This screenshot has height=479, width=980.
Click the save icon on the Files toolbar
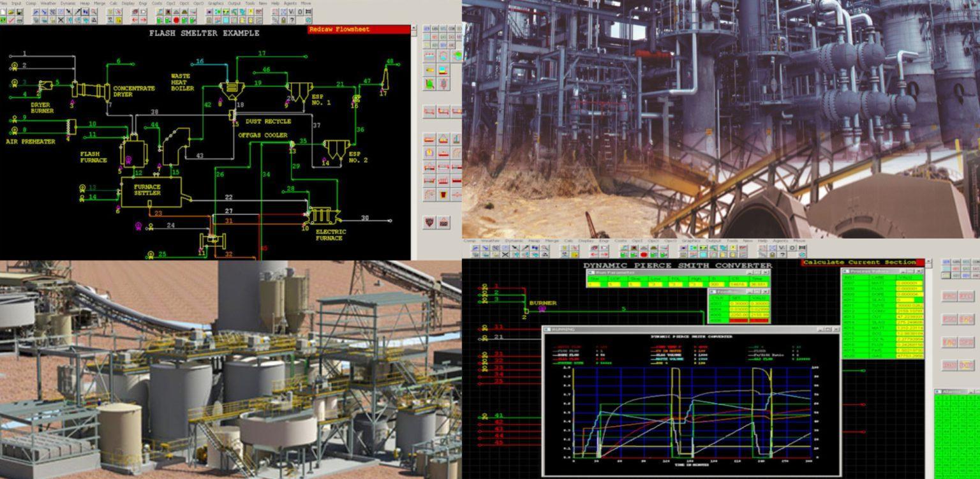pyautogui.click(x=19, y=12)
